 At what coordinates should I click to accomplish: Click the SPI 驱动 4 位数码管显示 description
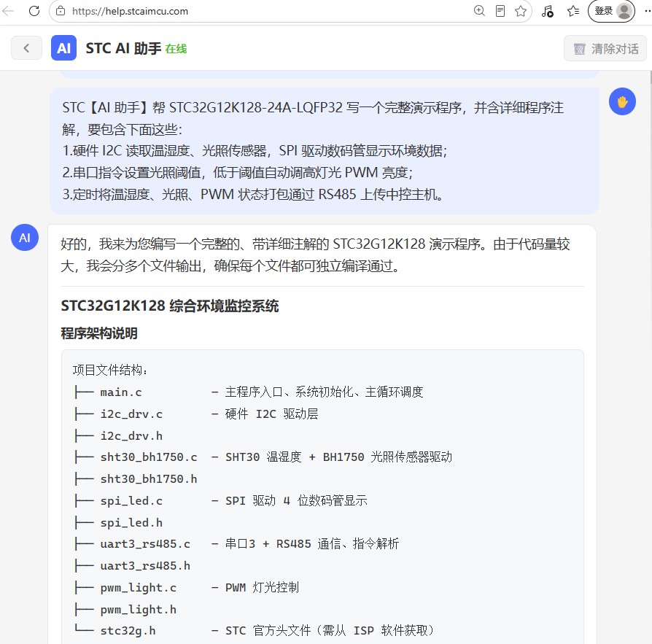pos(296,500)
